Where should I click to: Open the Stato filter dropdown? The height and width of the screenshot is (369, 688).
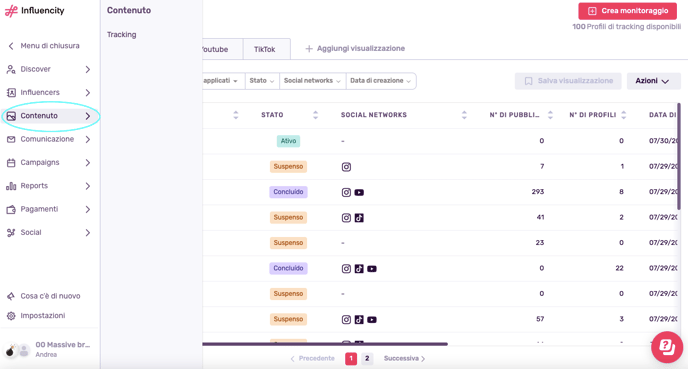click(262, 81)
